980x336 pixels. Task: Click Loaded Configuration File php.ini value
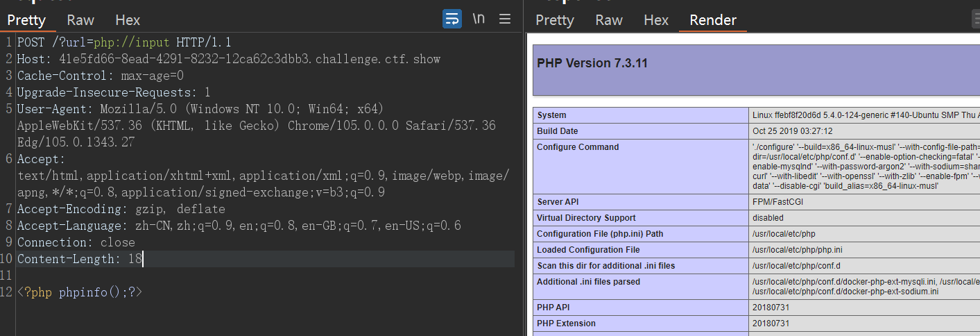coord(798,250)
